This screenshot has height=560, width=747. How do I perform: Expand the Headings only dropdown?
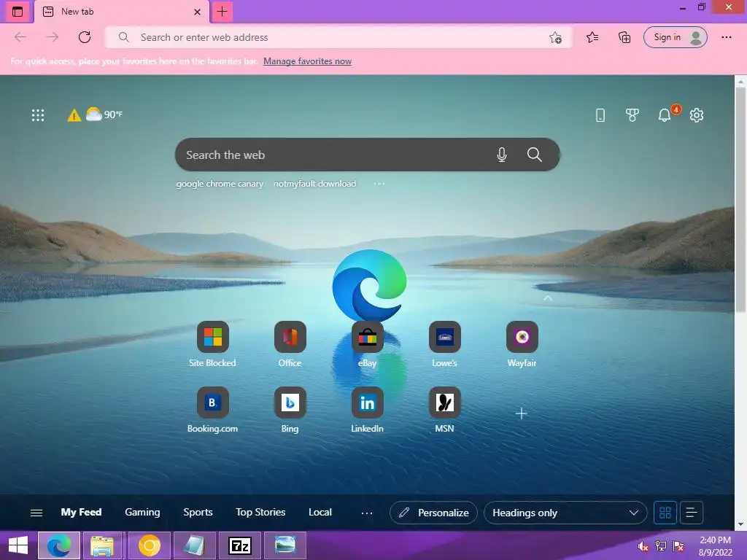point(565,513)
